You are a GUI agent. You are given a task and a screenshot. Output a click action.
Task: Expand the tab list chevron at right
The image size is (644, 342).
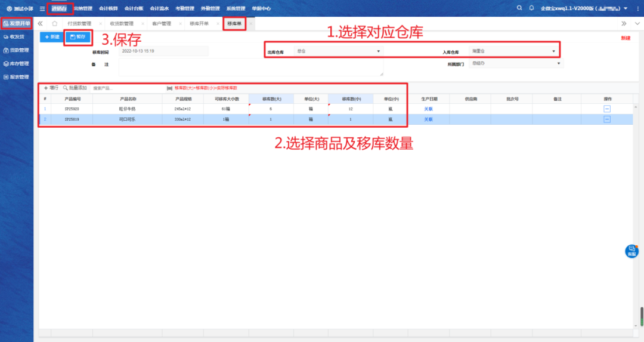tap(636, 23)
